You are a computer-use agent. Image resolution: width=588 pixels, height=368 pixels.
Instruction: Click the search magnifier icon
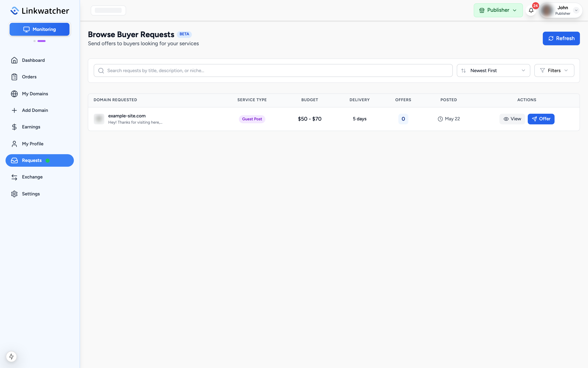tap(101, 71)
